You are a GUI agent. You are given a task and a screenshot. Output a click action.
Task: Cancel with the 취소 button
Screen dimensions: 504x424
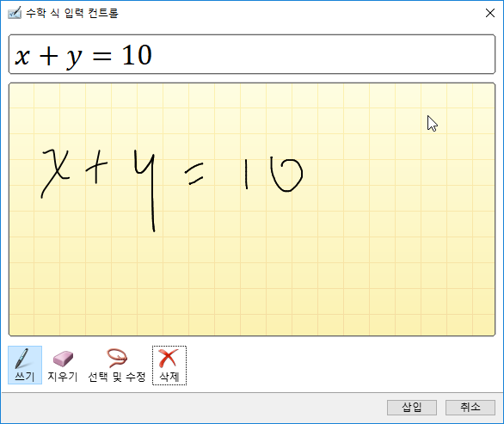click(470, 408)
